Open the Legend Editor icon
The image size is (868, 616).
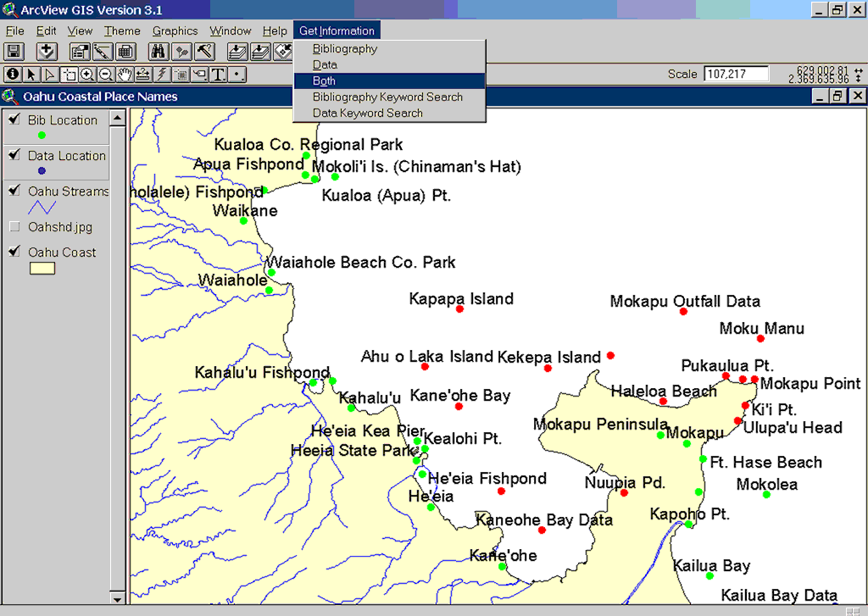tap(103, 52)
